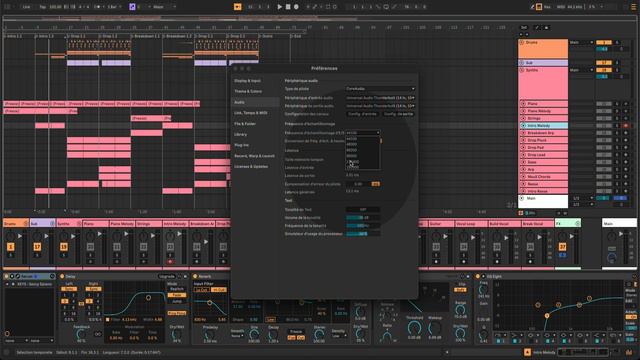This screenshot has width=640, height=360.
Task: Toggle the Sub track activator in the arrangement
Action: tap(603, 63)
